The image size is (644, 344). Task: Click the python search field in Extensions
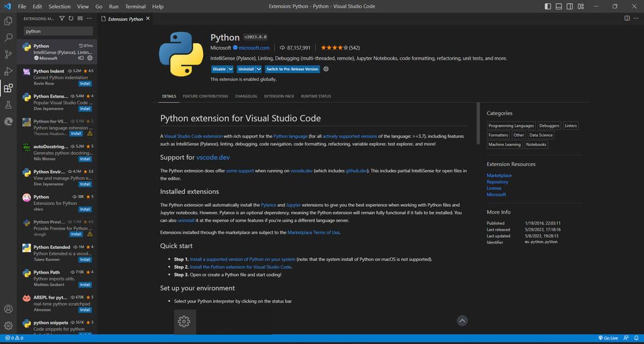coord(58,31)
